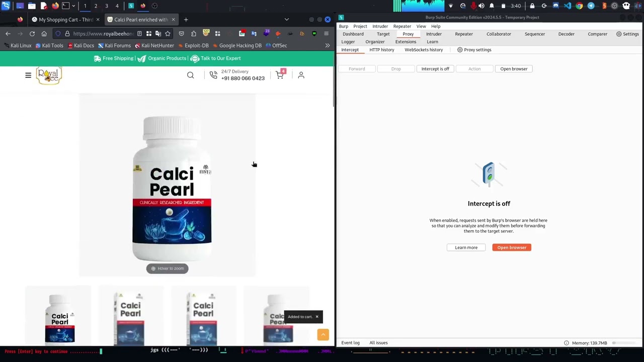Click the orange Open browser button
Screen dimensions: 644x362
click(x=512, y=247)
